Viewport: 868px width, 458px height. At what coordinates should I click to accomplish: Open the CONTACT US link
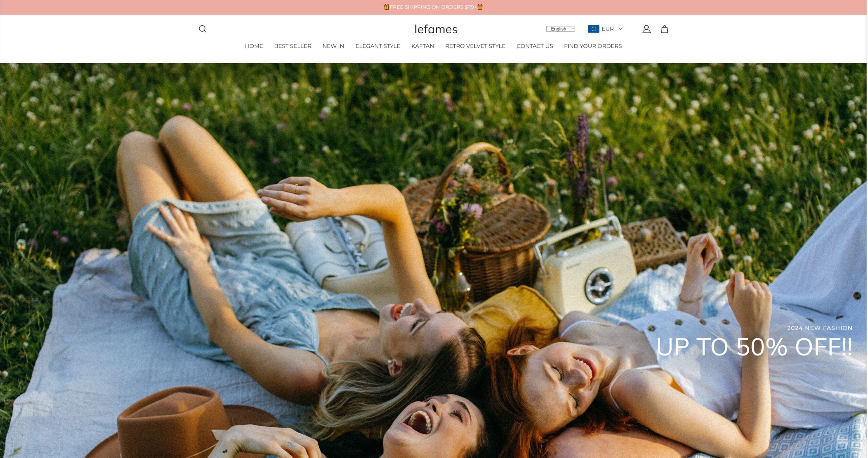coord(534,46)
